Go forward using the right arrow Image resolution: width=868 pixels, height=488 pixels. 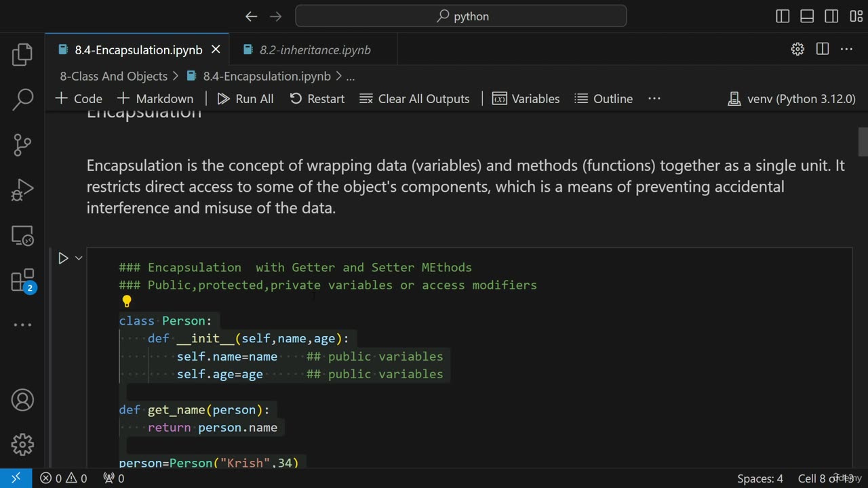point(275,16)
